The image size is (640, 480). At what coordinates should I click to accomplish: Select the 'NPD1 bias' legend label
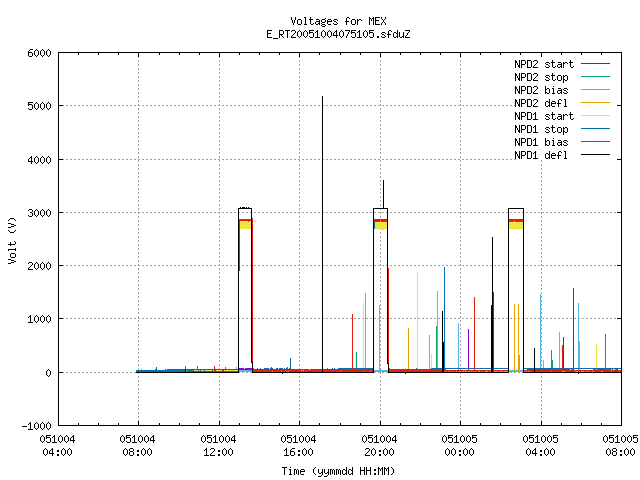[x=541, y=142]
